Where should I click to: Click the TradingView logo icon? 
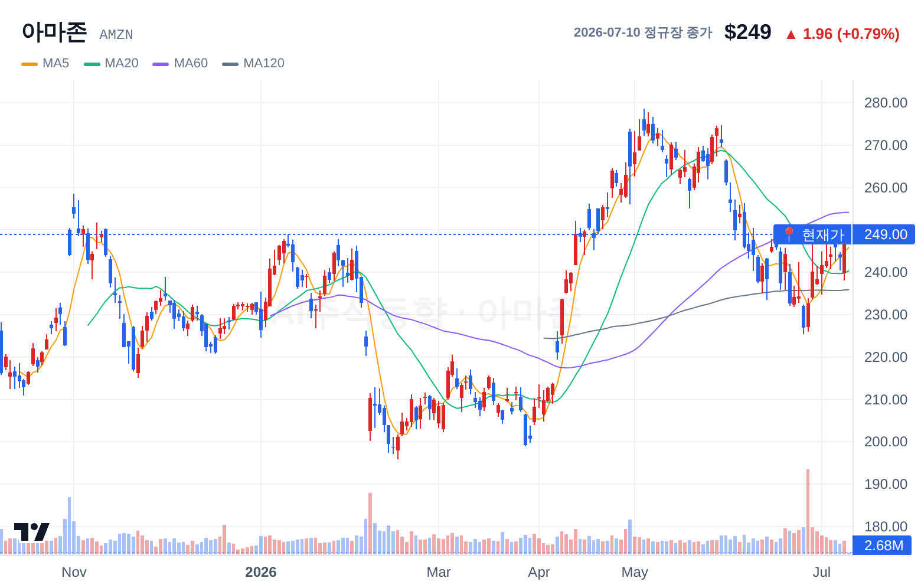tap(31, 531)
